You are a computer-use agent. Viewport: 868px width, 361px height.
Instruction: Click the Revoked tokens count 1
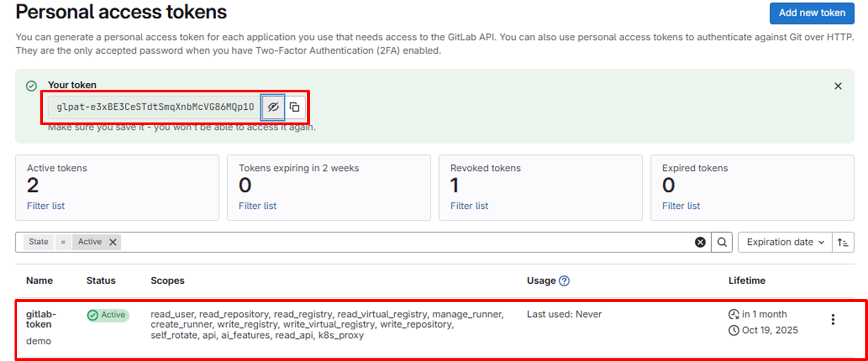coord(455,185)
